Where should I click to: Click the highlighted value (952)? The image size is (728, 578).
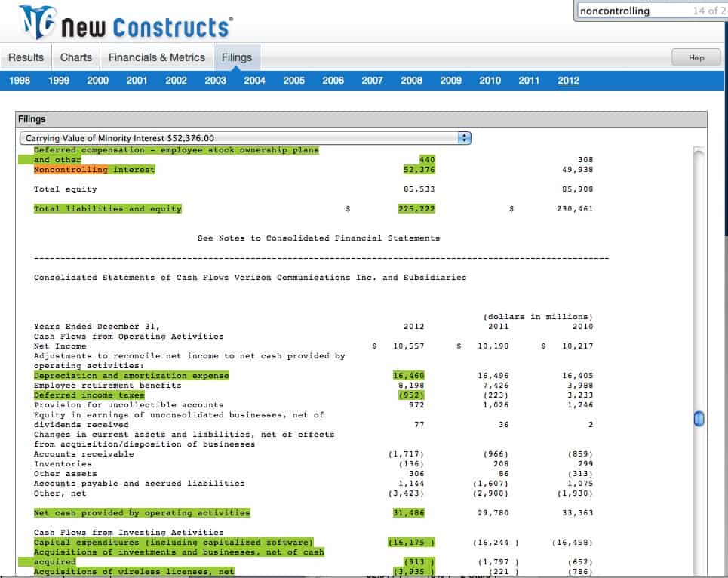pos(411,395)
